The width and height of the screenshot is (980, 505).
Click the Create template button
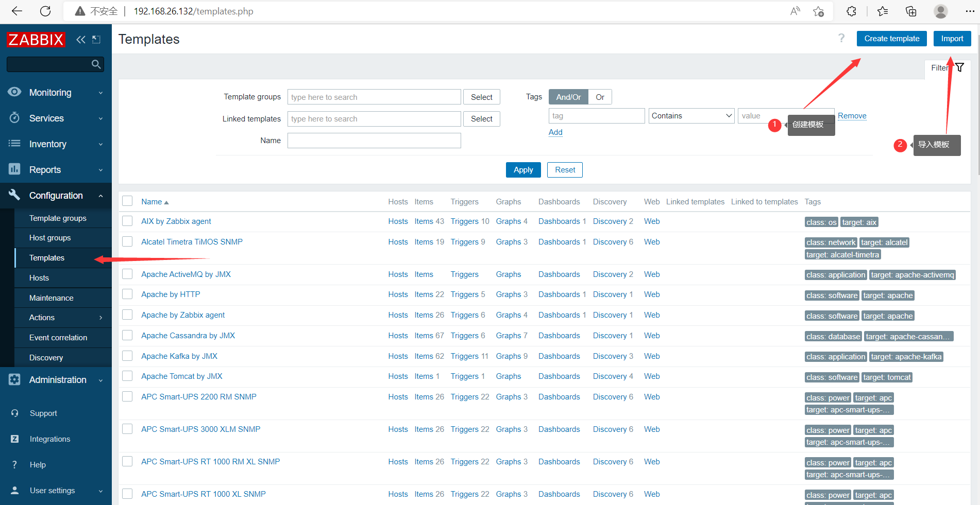click(x=892, y=39)
